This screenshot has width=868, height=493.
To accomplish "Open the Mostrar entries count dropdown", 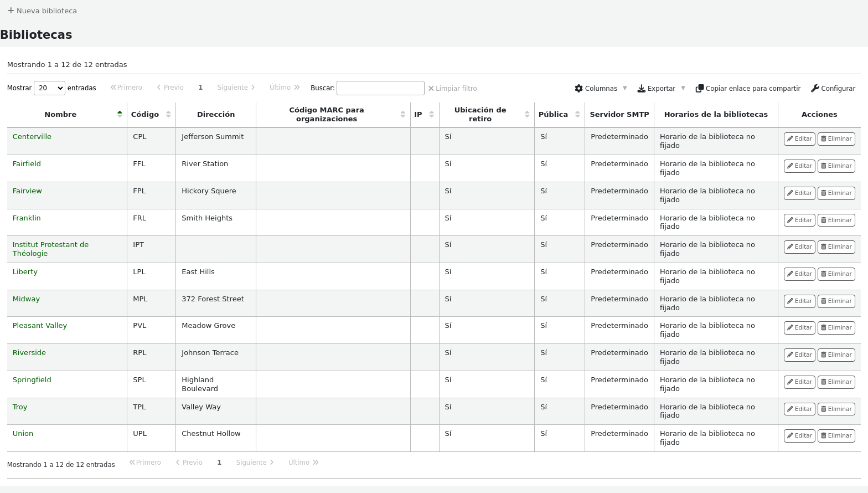I will point(49,88).
